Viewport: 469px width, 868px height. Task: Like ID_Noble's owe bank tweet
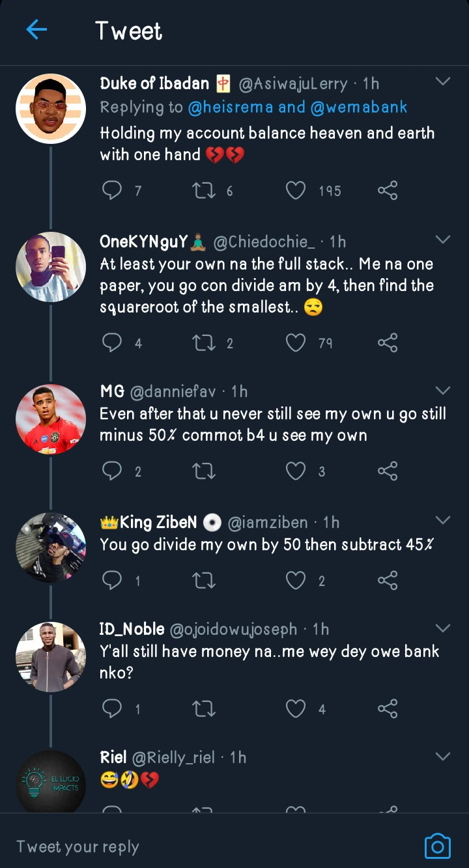[296, 708]
